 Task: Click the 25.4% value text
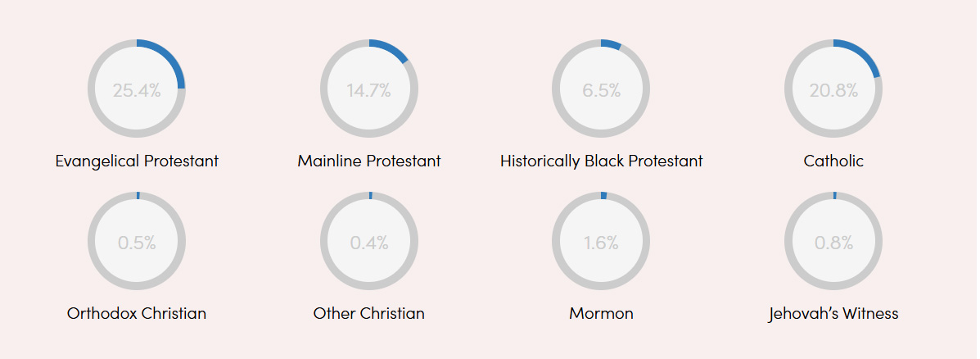[137, 90]
